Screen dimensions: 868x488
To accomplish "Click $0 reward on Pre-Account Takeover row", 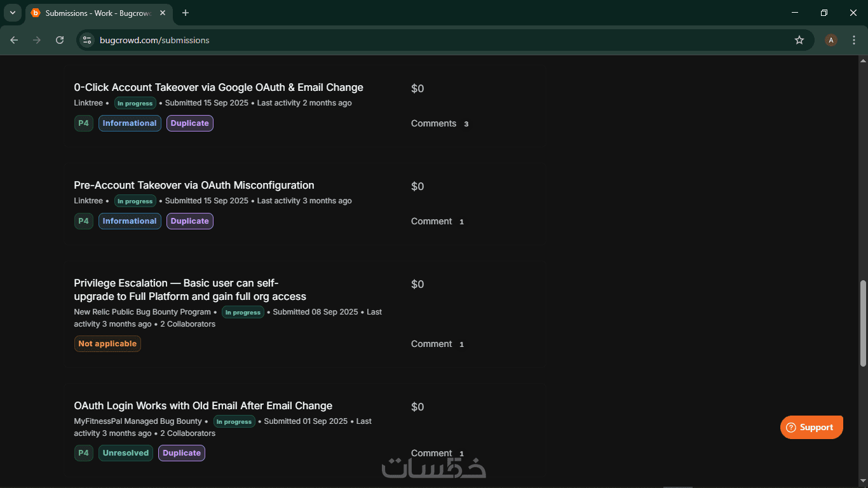I will (417, 186).
